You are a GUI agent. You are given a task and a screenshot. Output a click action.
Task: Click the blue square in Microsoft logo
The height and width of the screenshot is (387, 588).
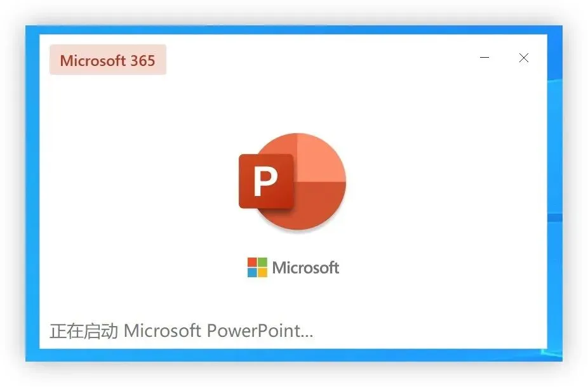[x=252, y=272]
